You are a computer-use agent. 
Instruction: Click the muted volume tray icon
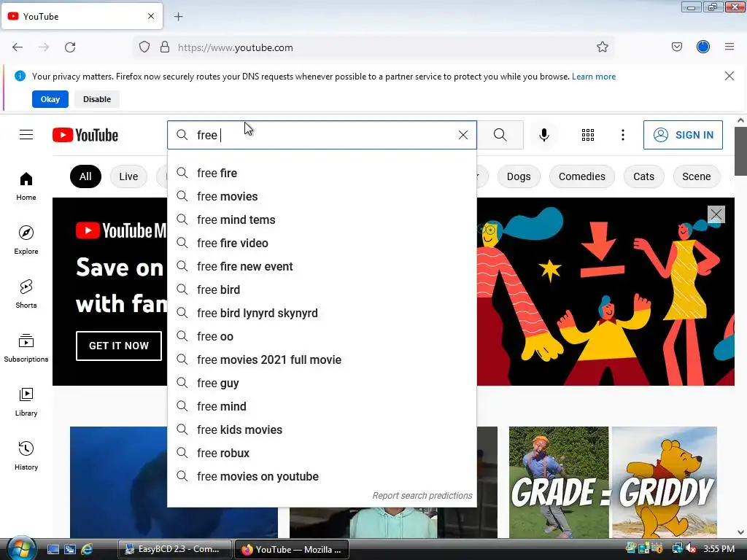pyautogui.click(x=692, y=549)
